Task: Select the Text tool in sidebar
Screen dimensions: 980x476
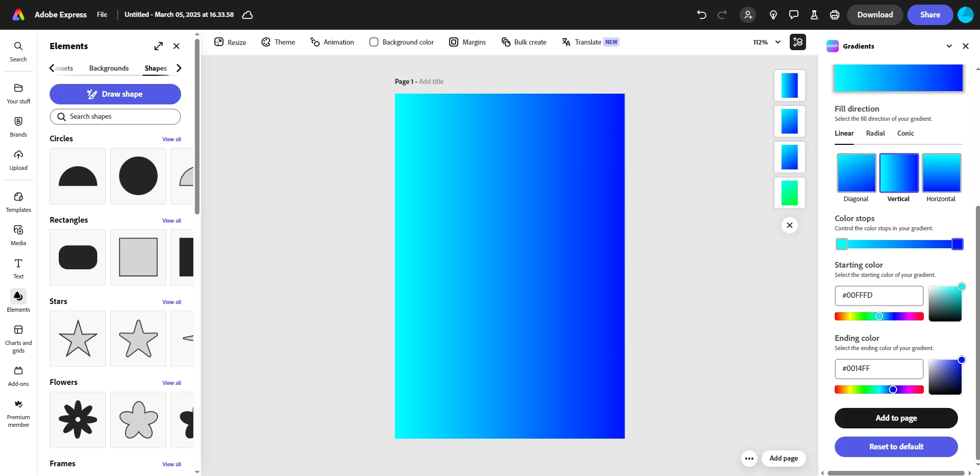Action: 18,269
